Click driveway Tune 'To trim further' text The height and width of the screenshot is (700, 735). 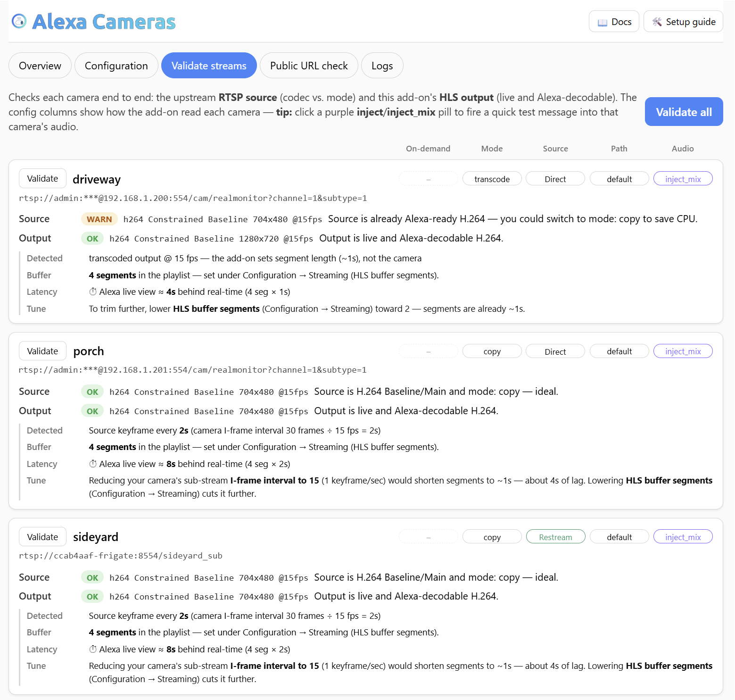coord(307,309)
